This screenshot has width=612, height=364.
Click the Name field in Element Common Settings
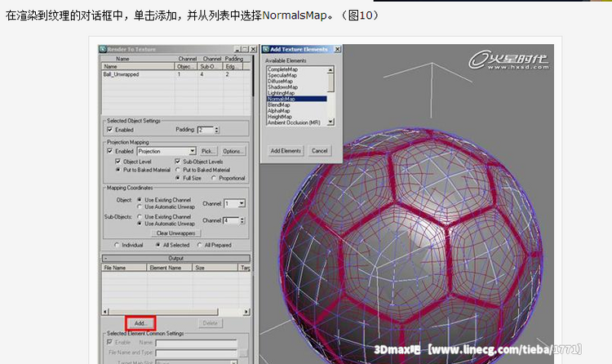(197, 343)
